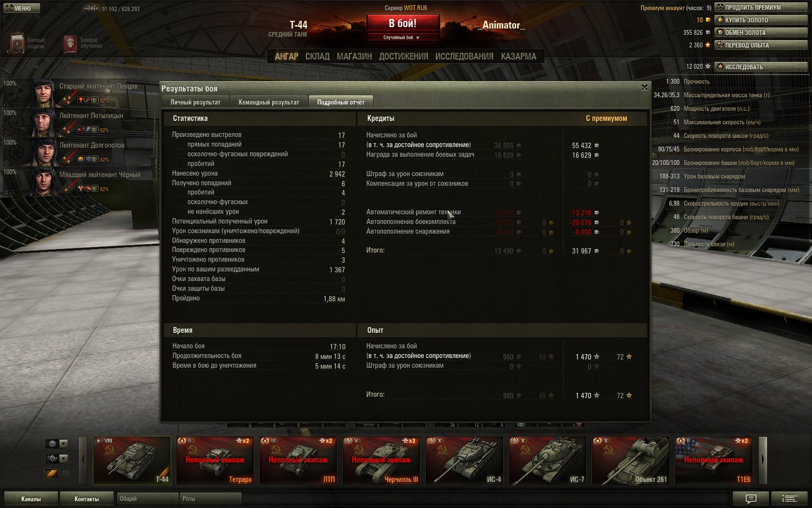Select the Черчилль III tank card
Viewport: 812px width, 508px height.
click(x=381, y=461)
